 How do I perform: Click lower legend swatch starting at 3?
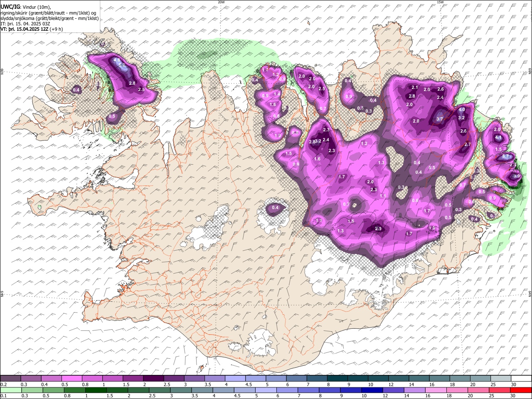click(x=181, y=390)
